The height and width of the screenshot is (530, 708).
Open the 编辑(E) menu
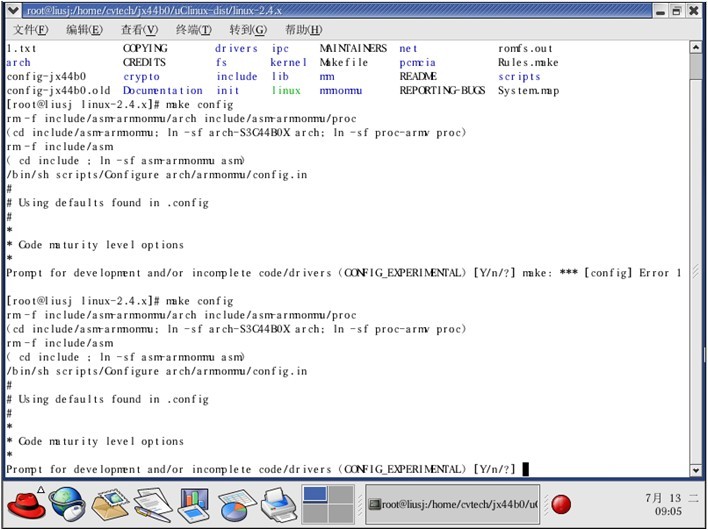click(x=84, y=30)
